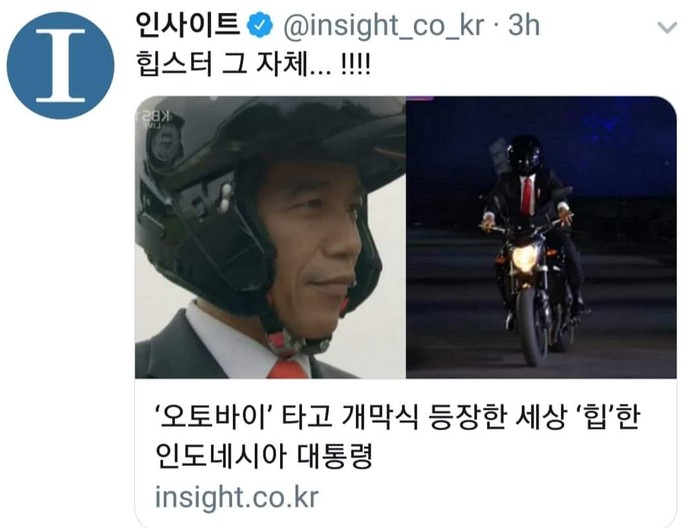Click the red tie in close-up photo
Viewport: 700px width, 528px height.
pyautogui.click(x=287, y=369)
